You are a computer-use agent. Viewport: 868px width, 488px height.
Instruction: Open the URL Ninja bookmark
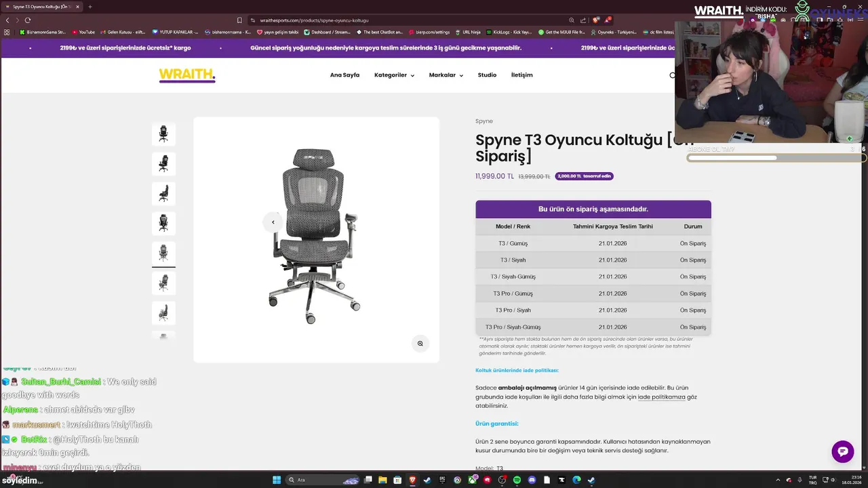click(468, 32)
